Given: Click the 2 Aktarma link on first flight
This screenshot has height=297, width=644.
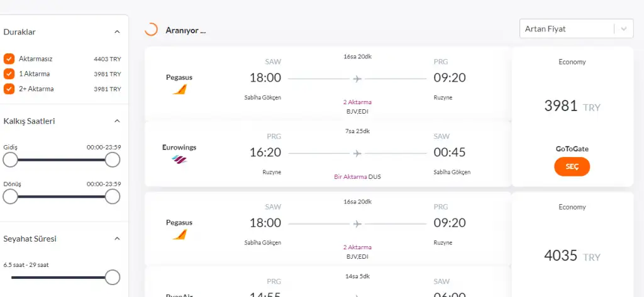Looking at the screenshot, I should pos(357,100).
